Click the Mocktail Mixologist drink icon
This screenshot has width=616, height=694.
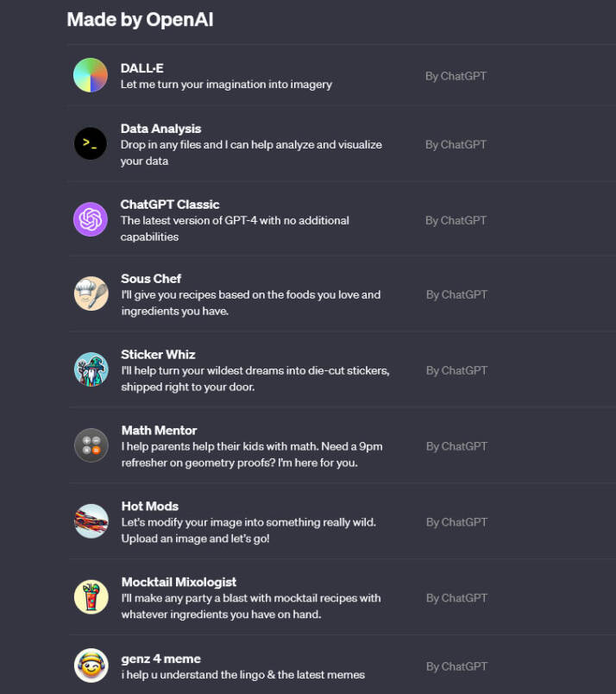click(91, 596)
